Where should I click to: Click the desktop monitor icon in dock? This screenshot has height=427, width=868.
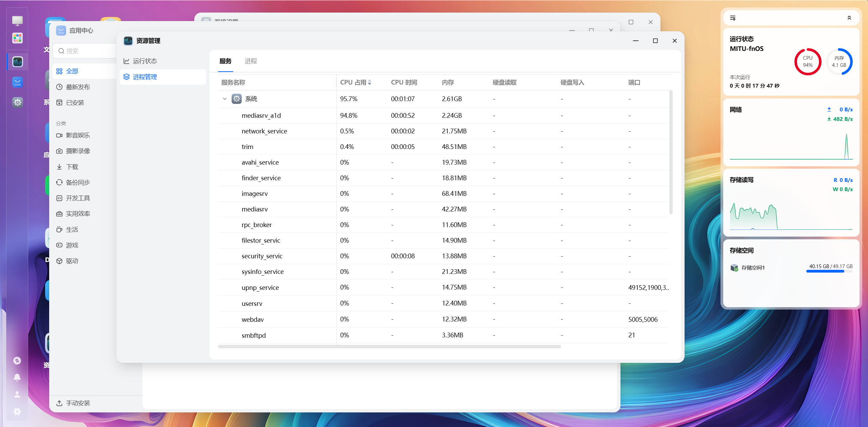pyautogui.click(x=18, y=20)
